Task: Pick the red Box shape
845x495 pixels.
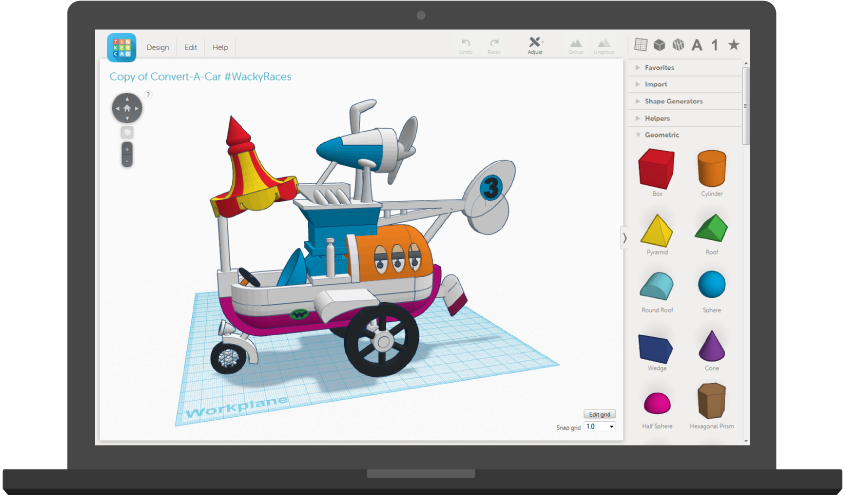Action: pos(656,169)
